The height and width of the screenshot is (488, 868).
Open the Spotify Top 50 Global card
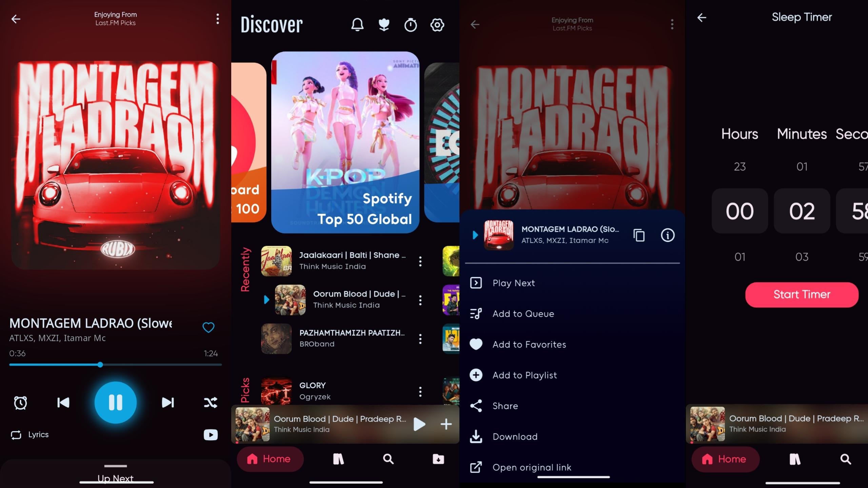tap(345, 142)
